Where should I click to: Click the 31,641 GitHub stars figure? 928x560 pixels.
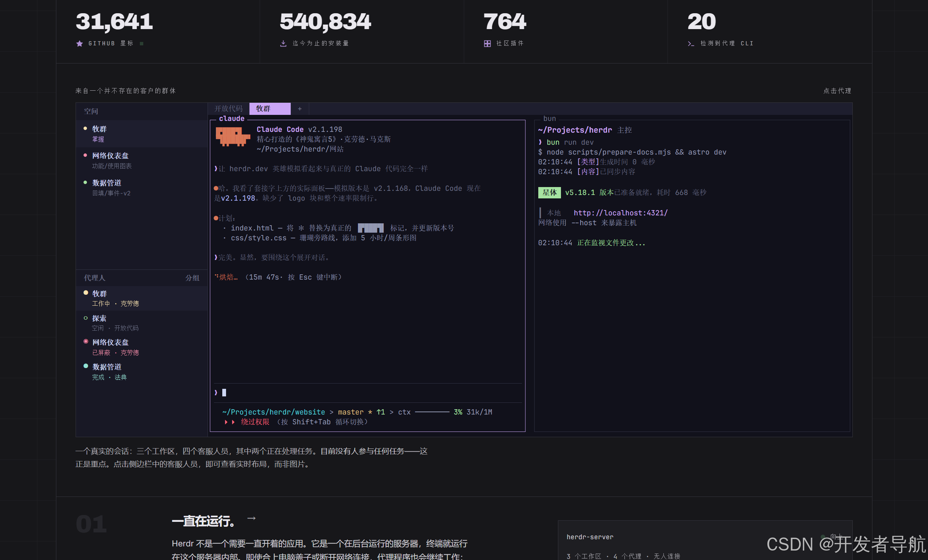(114, 22)
